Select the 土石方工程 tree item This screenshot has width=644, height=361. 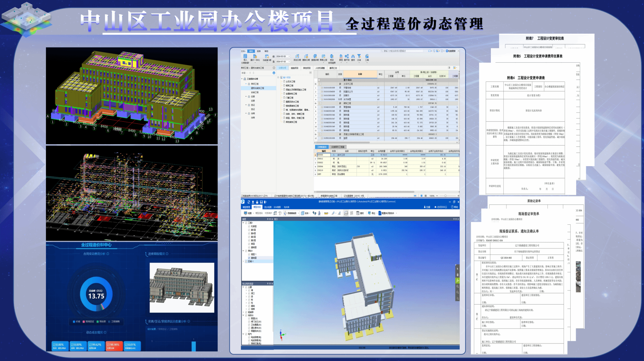click(x=290, y=82)
